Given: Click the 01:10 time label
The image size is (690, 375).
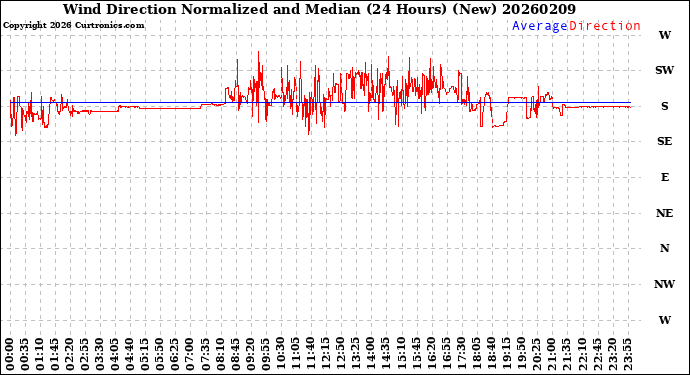Looking at the screenshot, I should point(40,354).
